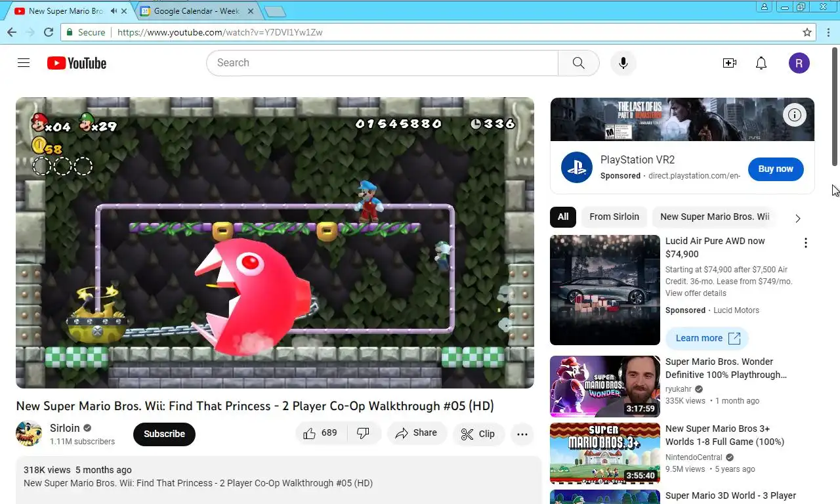840x504 pixels.
Task: Bookmark the page with star icon
Action: point(807,32)
